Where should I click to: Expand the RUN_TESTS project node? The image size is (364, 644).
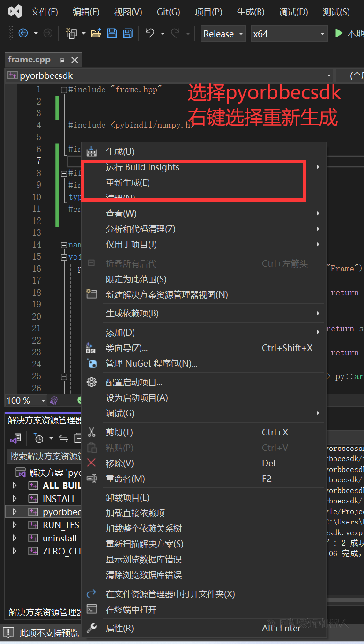click(15, 525)
